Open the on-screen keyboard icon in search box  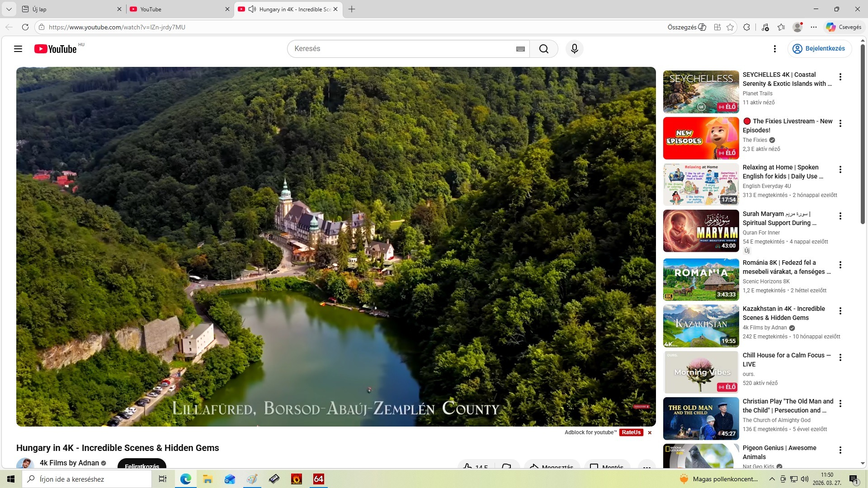(x=520, y=49)
